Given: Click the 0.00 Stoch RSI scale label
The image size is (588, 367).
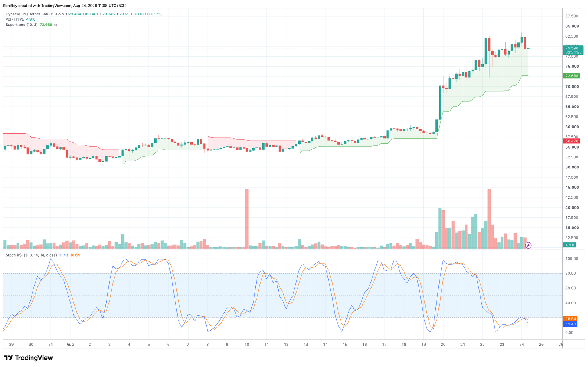Looking at the screenshot, I should click(569, 333).
